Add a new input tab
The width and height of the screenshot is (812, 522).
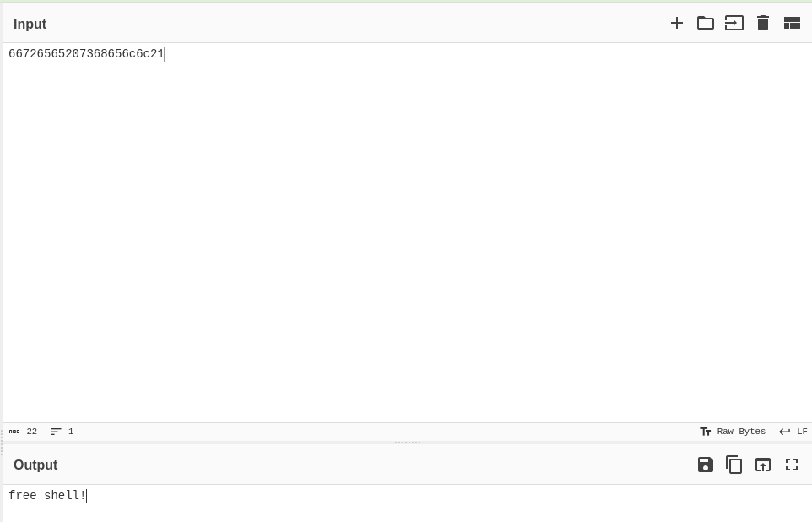coord(677,23)
